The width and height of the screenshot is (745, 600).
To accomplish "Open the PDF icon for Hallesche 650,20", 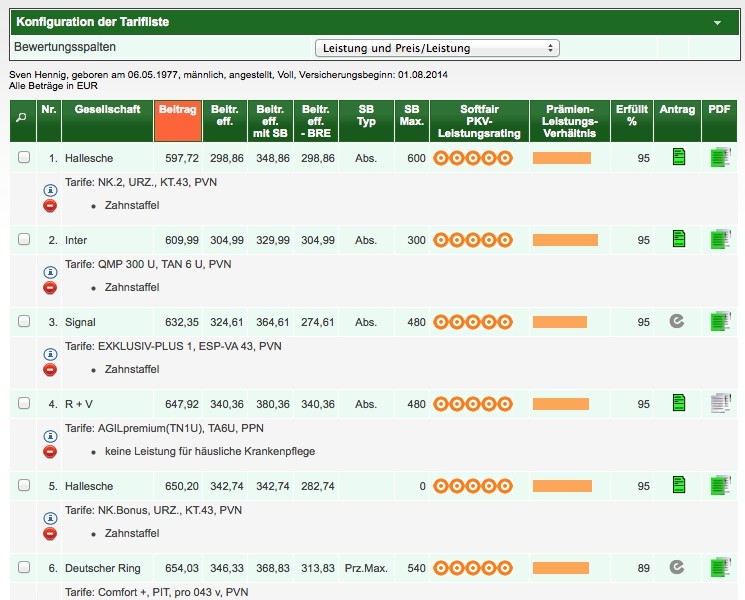I will 720,486.
